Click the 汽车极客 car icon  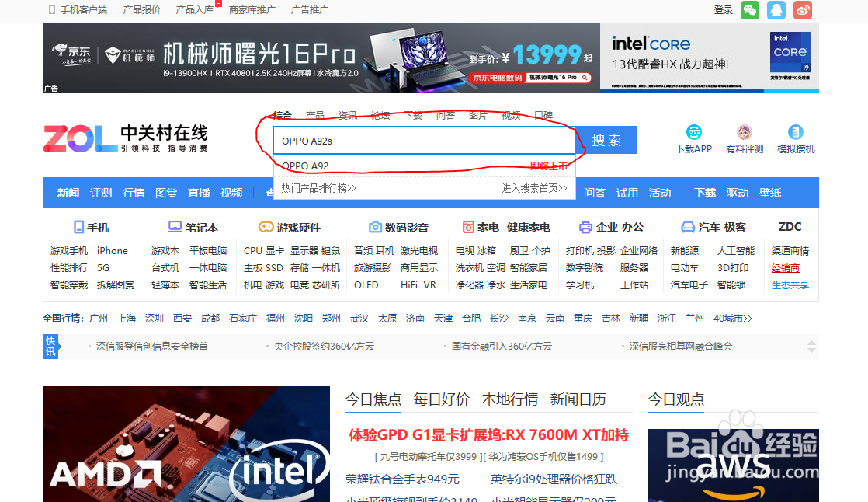tap(688, 227)
